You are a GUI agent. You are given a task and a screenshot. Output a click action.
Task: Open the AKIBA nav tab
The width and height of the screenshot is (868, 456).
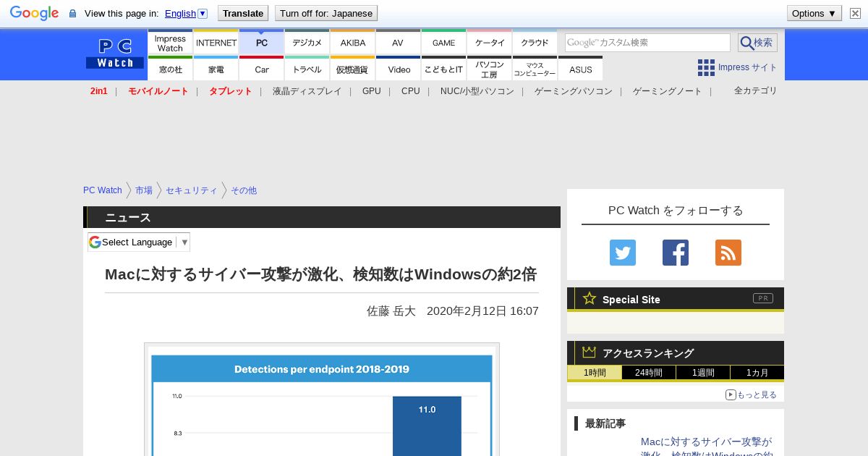click(353, 43)
